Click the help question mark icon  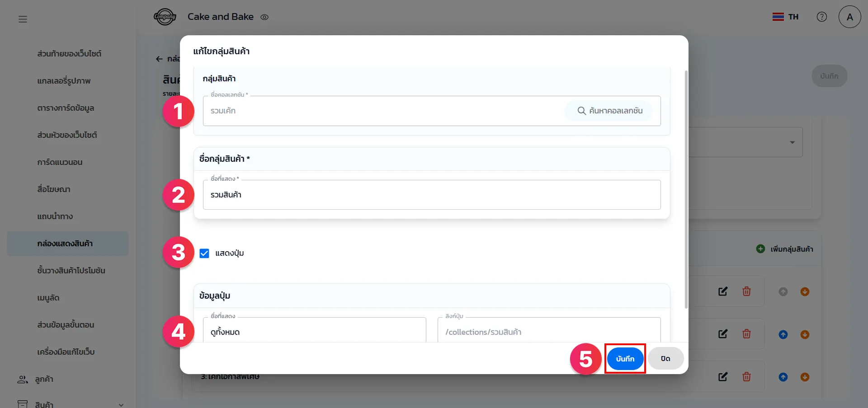[x=821, y=17]
